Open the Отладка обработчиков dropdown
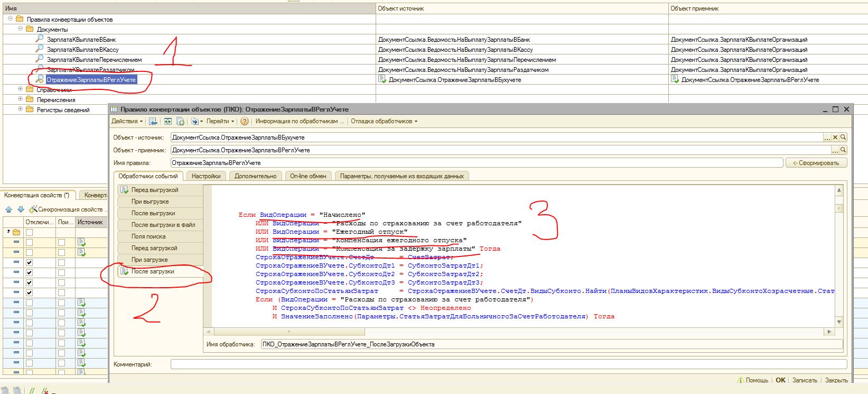Image resolution: width=868 pixels, height=394 pixels. point(384,121)
